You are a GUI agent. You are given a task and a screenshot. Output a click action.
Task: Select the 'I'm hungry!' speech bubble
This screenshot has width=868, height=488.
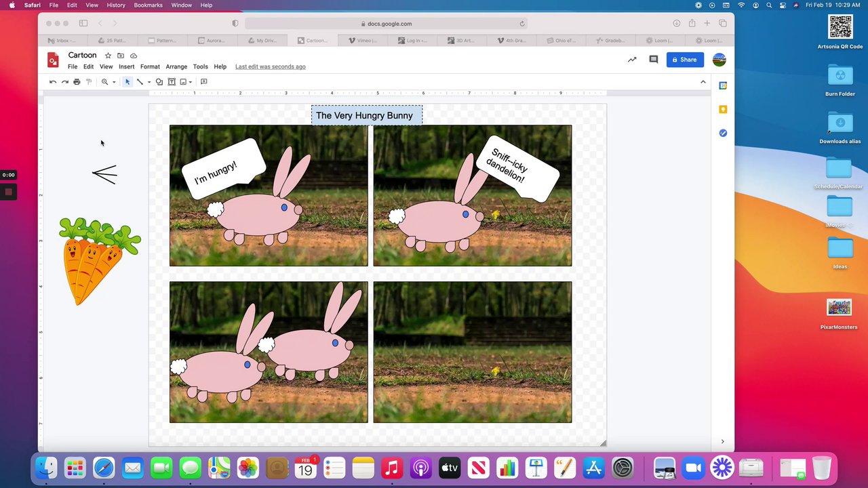pos(223,169)
